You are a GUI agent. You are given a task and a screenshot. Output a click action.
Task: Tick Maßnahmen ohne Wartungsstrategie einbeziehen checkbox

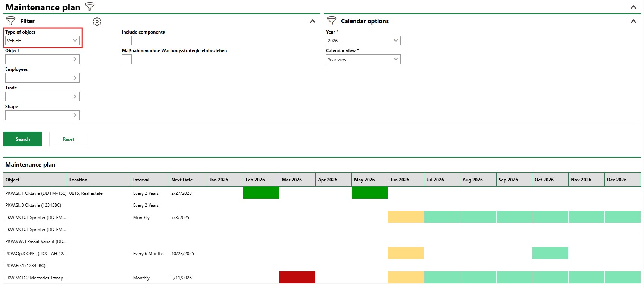(x=127, y=59)
